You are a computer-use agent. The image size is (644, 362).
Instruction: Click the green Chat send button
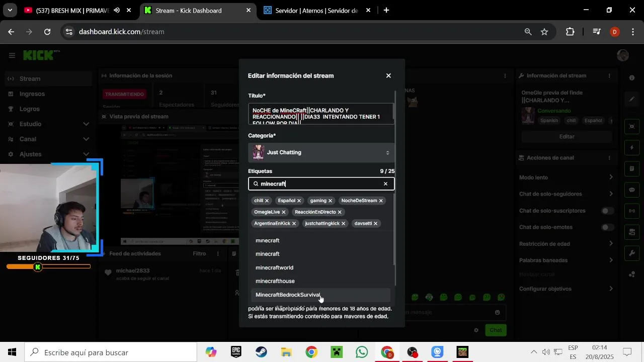click(x=496, y=330)
